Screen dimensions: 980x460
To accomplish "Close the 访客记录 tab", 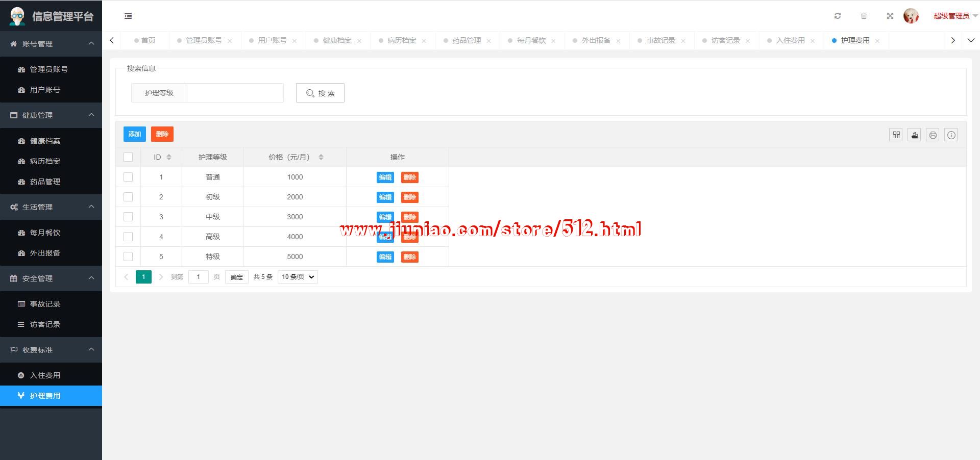I will click(748, 41).
